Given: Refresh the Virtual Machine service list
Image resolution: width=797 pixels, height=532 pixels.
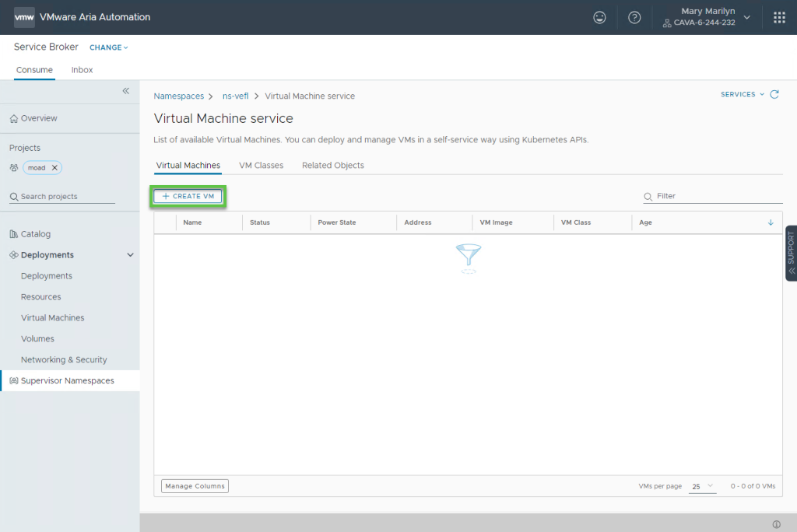Looking at the screenshot, I should (x=774, y=95).
